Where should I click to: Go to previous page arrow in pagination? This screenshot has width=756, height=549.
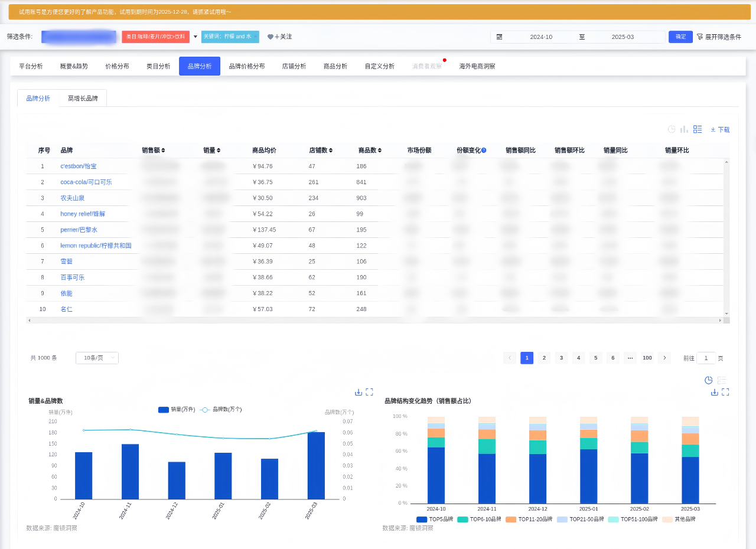[510, 358]
